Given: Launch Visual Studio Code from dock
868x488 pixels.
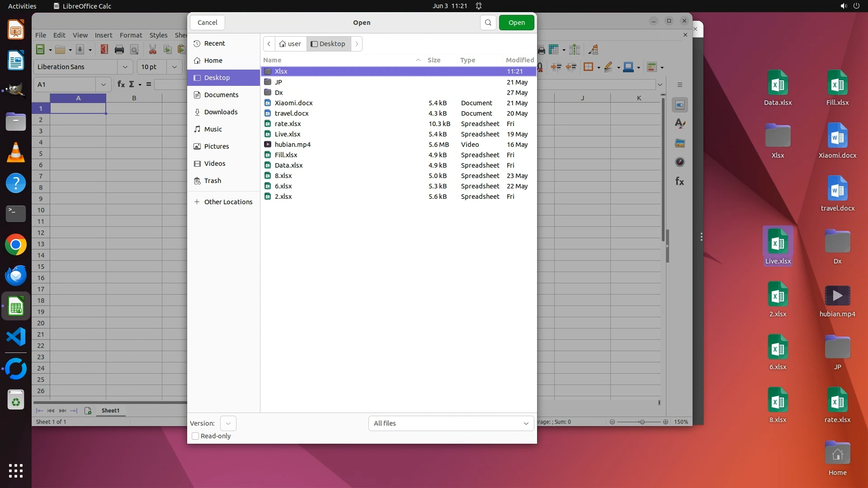Looking at the screenshot, I should [16, 337].
